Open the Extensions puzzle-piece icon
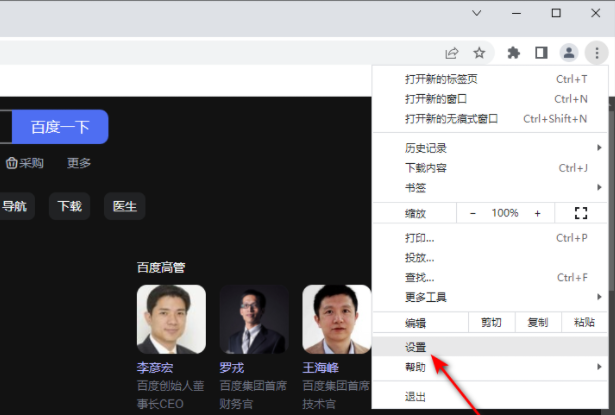Screen dimensions: 615x415 513,53
